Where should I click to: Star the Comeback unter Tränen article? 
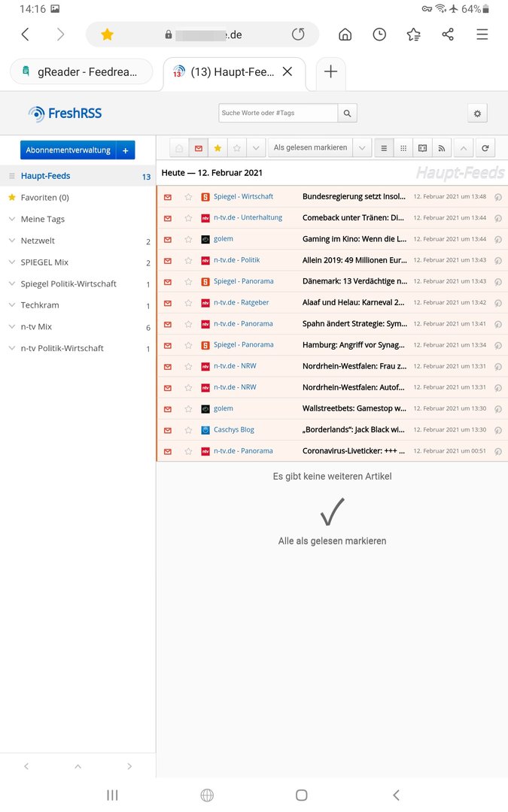(188, 219)
